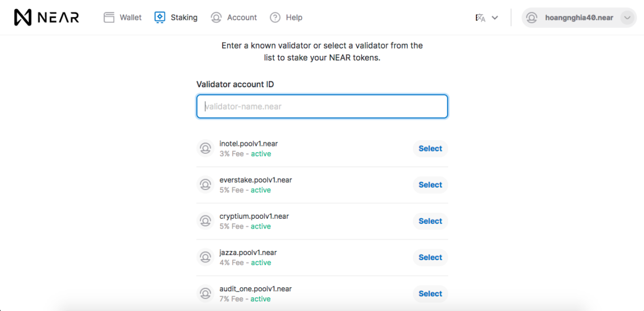Click the Help question mark icon
Image resolution: width=644 pixels, height=311 pixels.
click(275, 18)
